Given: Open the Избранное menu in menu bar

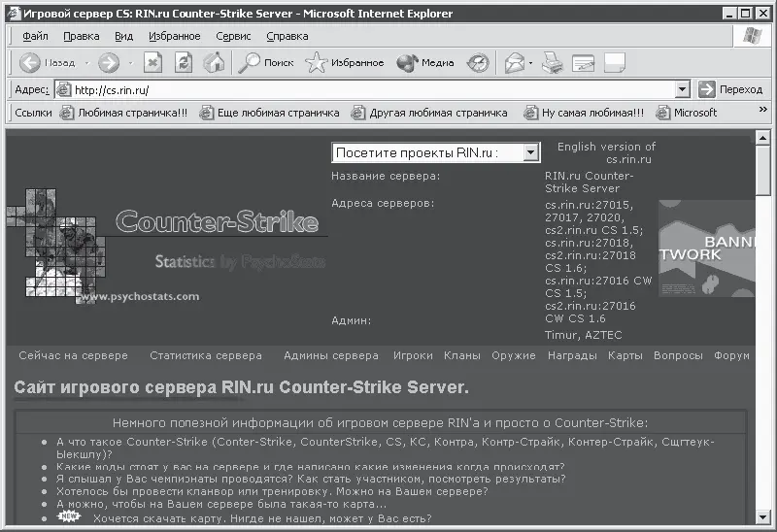Looking at the screenshot, I should 175,36.
